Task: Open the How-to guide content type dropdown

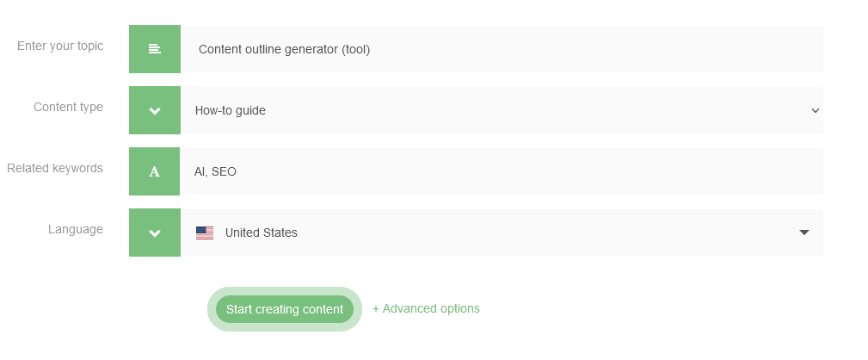Action: point(502,110)
